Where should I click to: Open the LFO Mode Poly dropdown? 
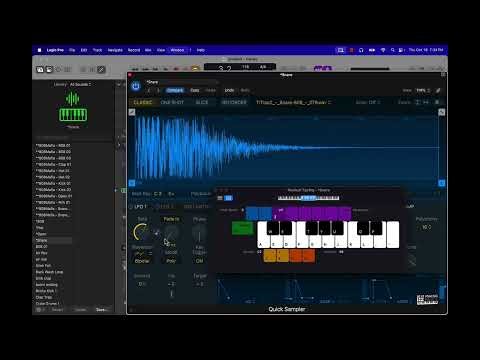(171, 261)
